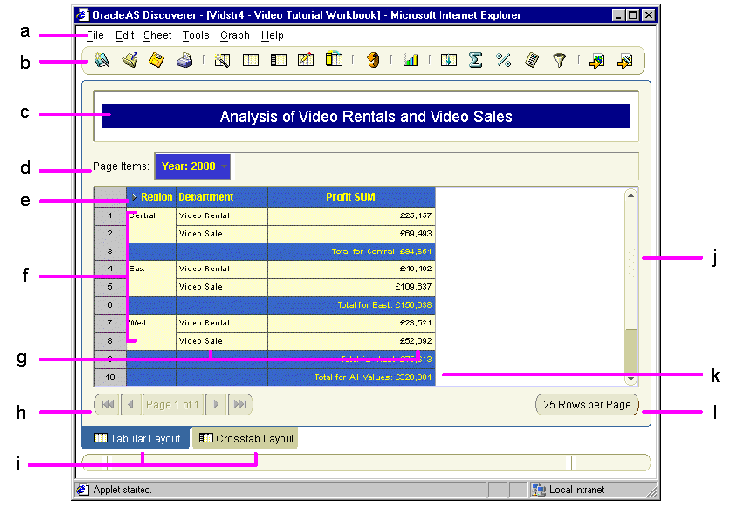The image size is (733, 505).
Task: Click the worksheet scrollbar up arrow
Action: point(631,195)
